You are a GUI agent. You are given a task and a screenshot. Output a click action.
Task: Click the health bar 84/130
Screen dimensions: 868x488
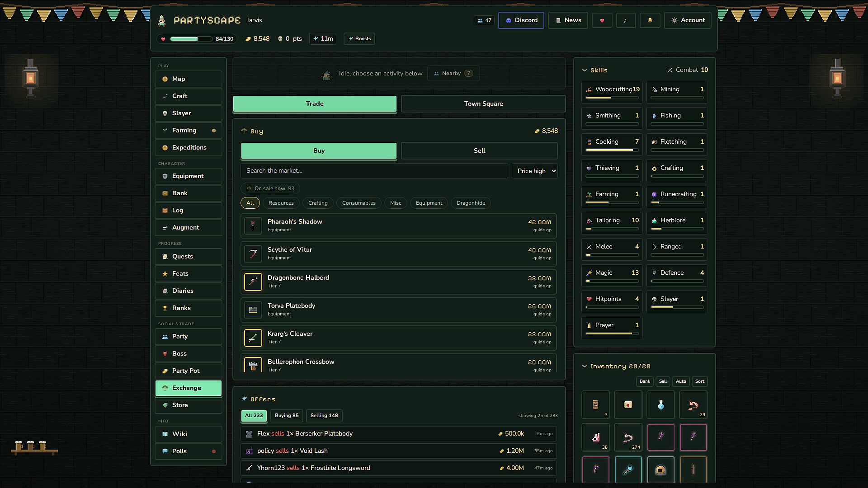[197, 39]
